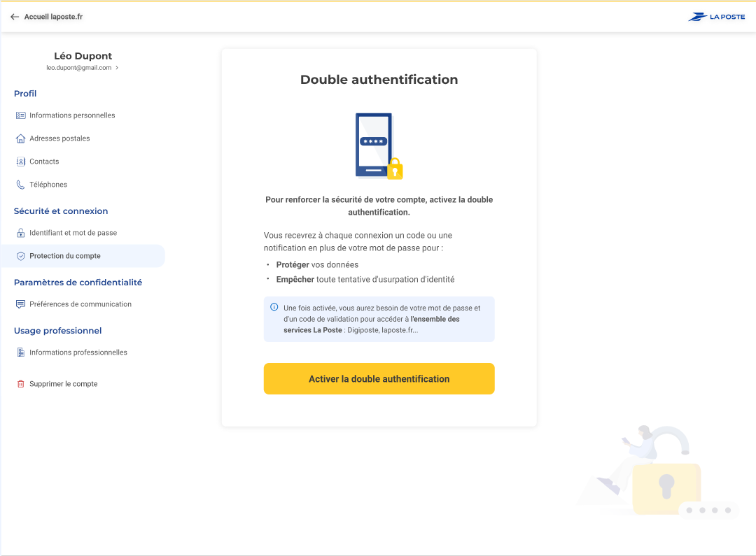This screenshot has width=756, height=556.
Task: Select Protection du compte in the sidebar
Action: coord(65,256)
